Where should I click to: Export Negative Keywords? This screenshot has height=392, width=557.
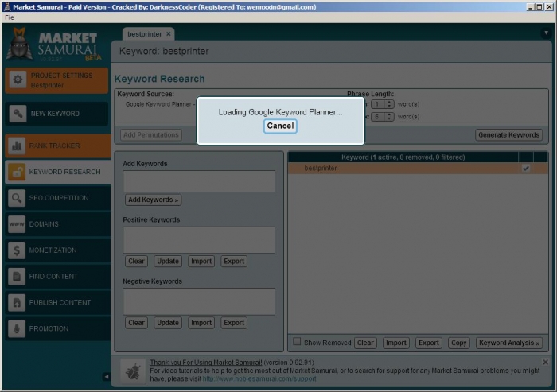234,323
